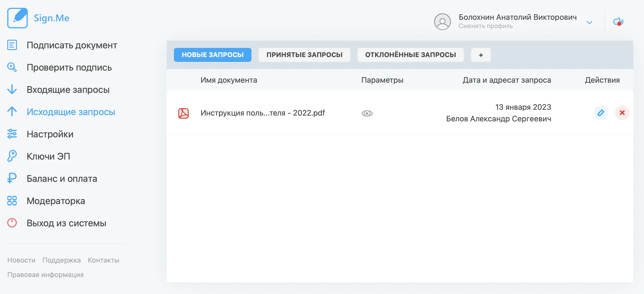
Task: Open notifications megaphone icon
Action: pyautogui.click(x=618, y=22)
